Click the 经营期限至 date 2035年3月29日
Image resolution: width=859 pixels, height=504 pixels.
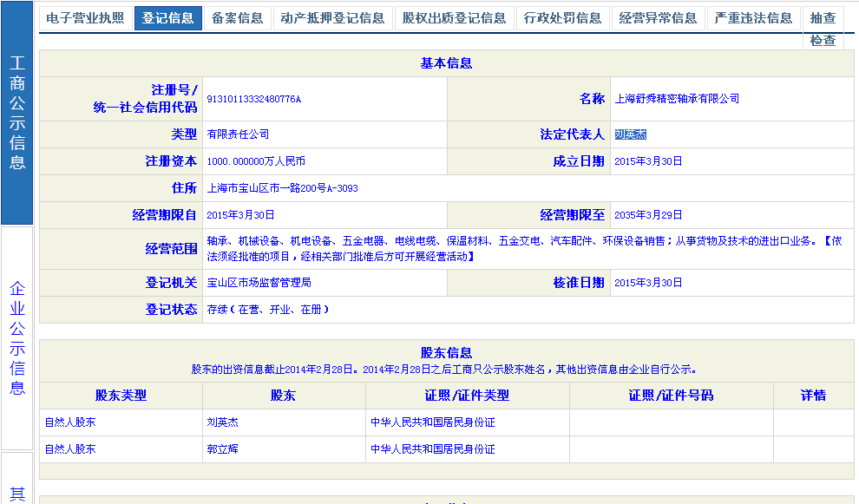648,215
